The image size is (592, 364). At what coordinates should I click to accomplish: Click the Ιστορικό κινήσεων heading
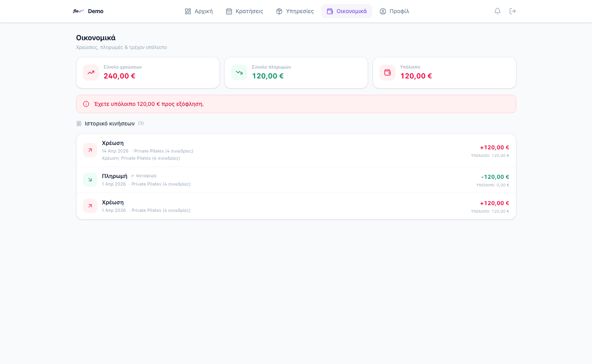[x=110, y=123]
